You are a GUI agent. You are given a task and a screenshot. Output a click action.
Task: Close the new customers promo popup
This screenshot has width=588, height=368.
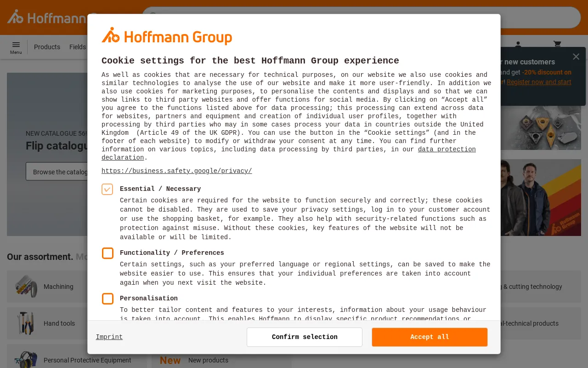[576, 57]
